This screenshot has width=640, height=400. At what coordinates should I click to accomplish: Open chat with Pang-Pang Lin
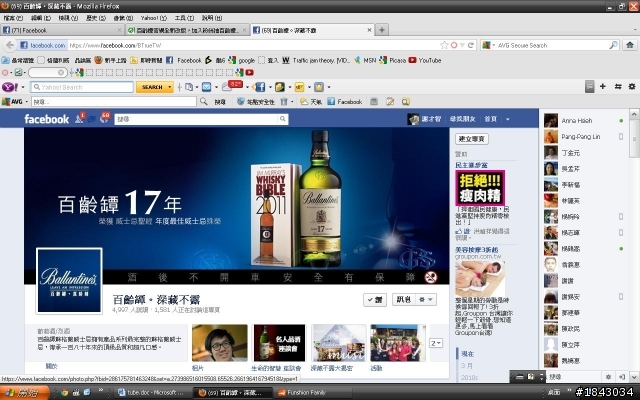(584, 137)
